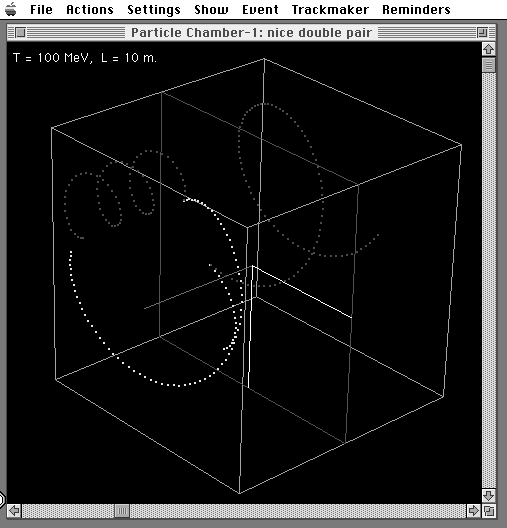Screen dimensions: 507x528
Task: Click the vertical scrollbar up arrow
Action: point(488,50)
